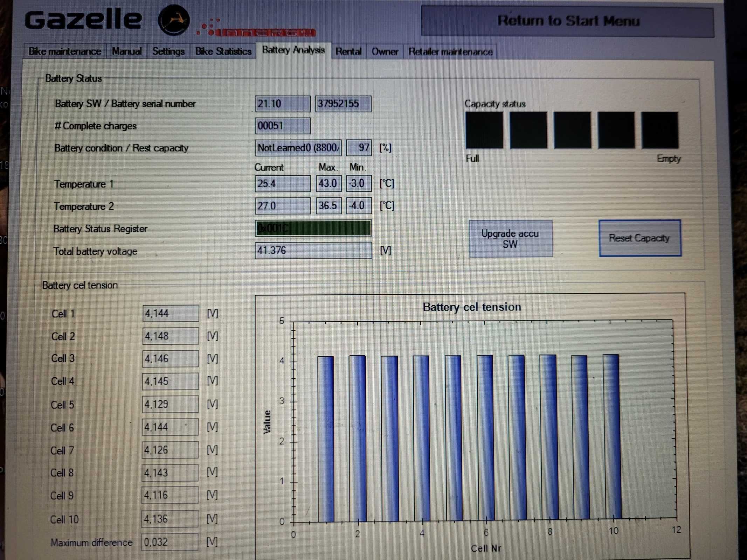Go to the Bike Statistics tab
This screenshot has width=747, height=560.
(223, 51)
